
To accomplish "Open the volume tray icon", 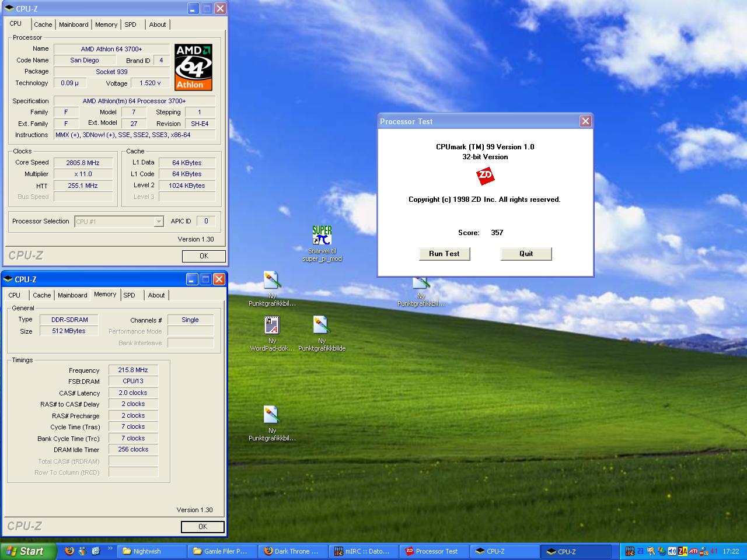I will coord(672,551).
